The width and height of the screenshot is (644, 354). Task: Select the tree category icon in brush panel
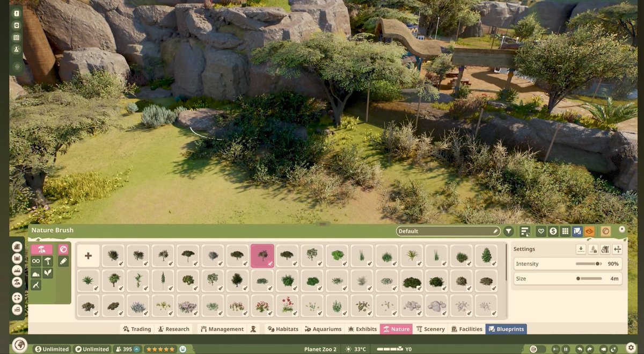click(48, 261)
